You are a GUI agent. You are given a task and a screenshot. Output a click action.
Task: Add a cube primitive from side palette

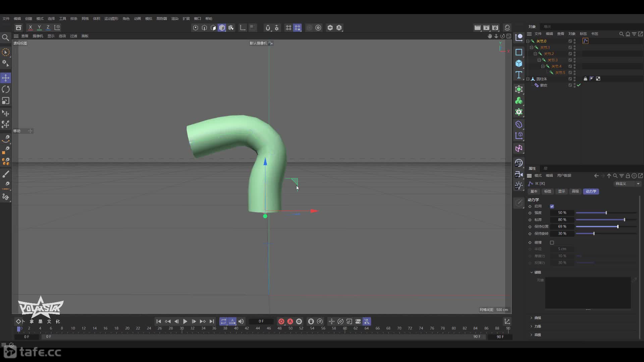[519, 63]
